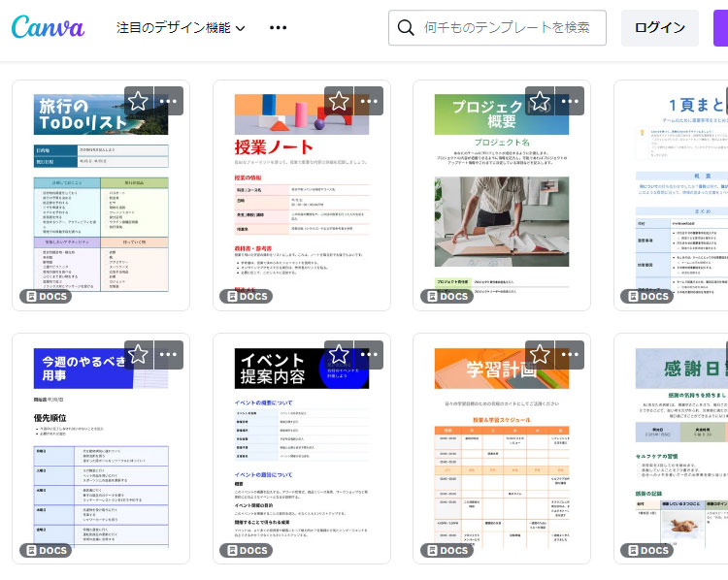
Task: Open the 今週のやるべき用事 template thumbnail
Action: click(101, 449)
